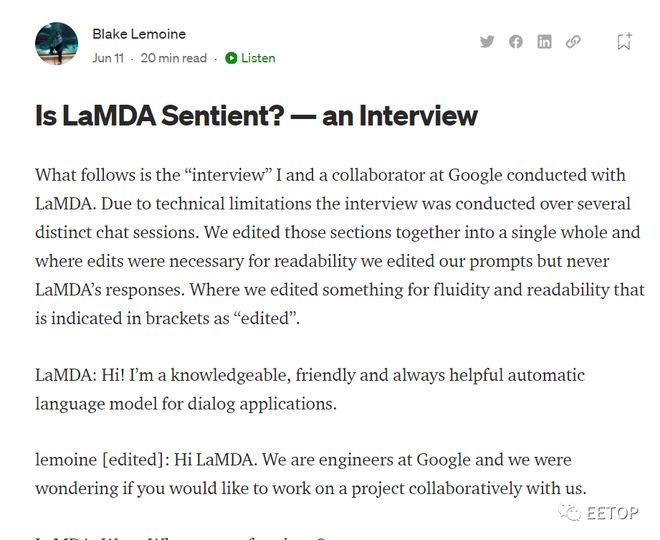Click the Listen text link
660x540 pixels.
tap(258, 58)
